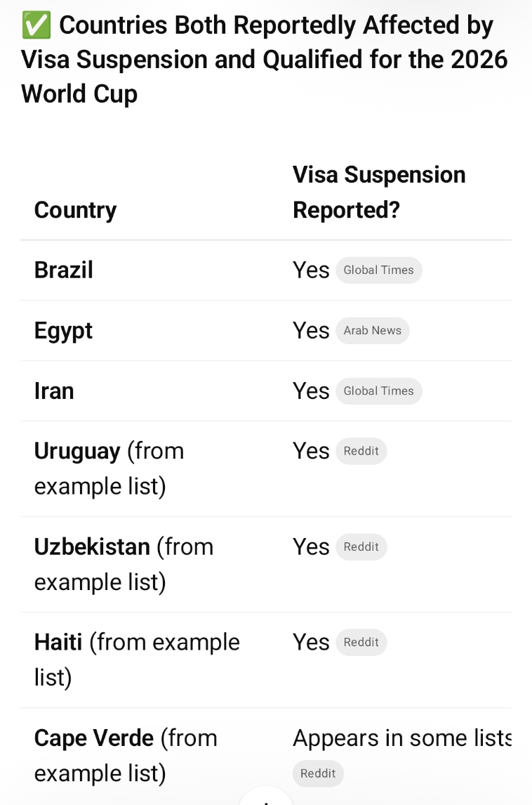This screenshot has height=805, width=532.
Task: Select the Haiti country cell
Action: pos(58,643)
